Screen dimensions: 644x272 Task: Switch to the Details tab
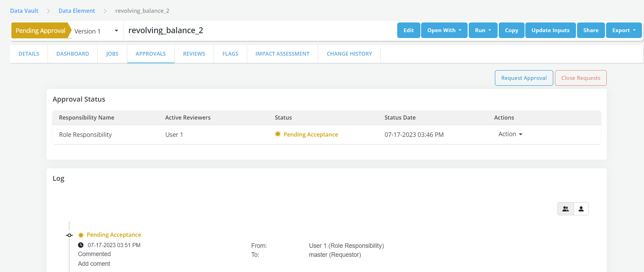coord(29,54)
